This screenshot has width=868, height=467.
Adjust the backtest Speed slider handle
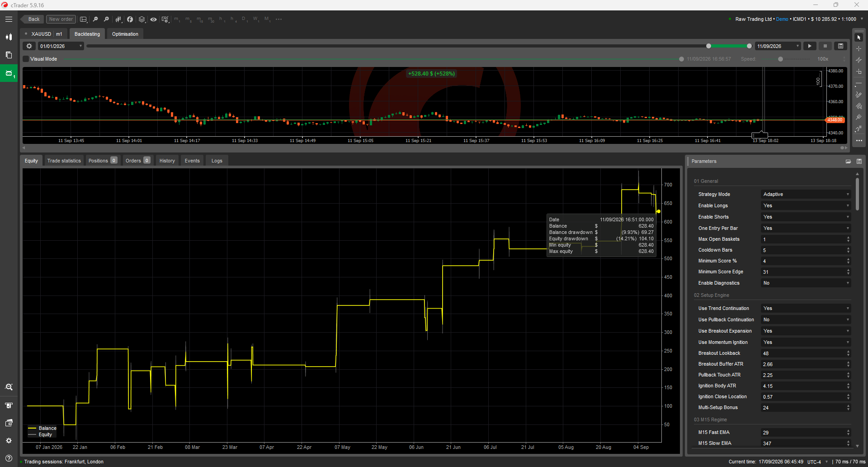click(780, 59)
